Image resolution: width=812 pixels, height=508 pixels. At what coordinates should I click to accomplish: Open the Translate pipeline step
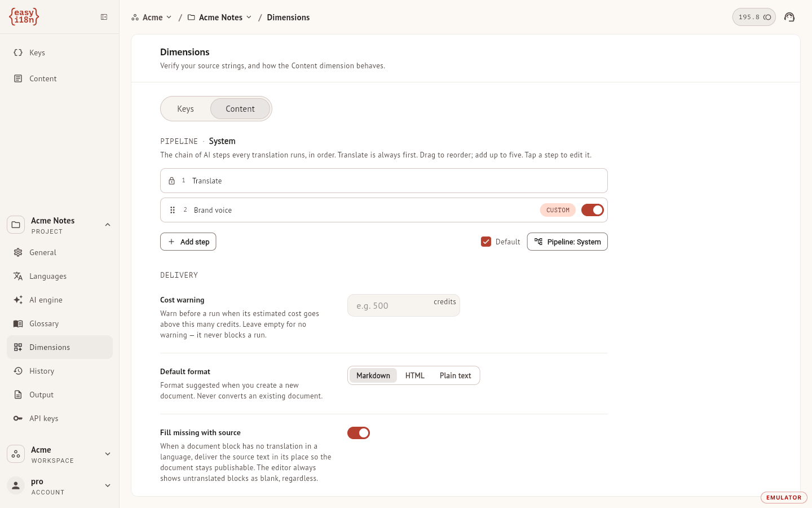tap(384, 181)
